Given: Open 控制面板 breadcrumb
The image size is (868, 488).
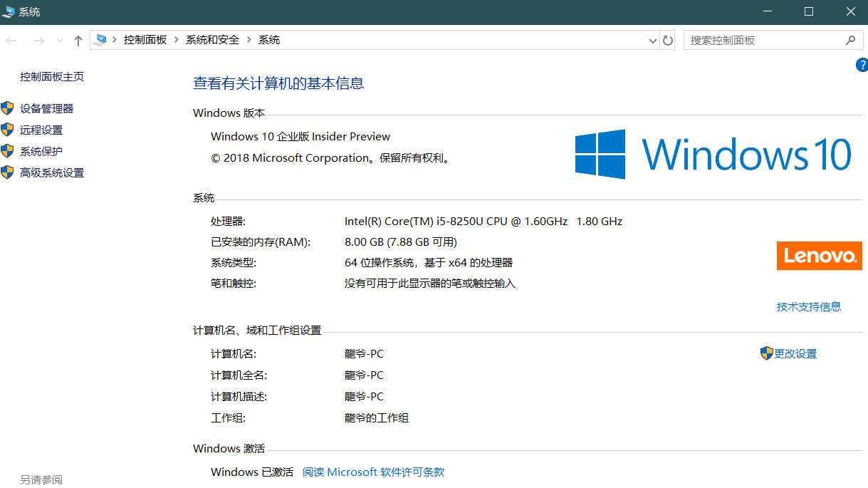Looking at the screenshot, I should tap(145, 40).
